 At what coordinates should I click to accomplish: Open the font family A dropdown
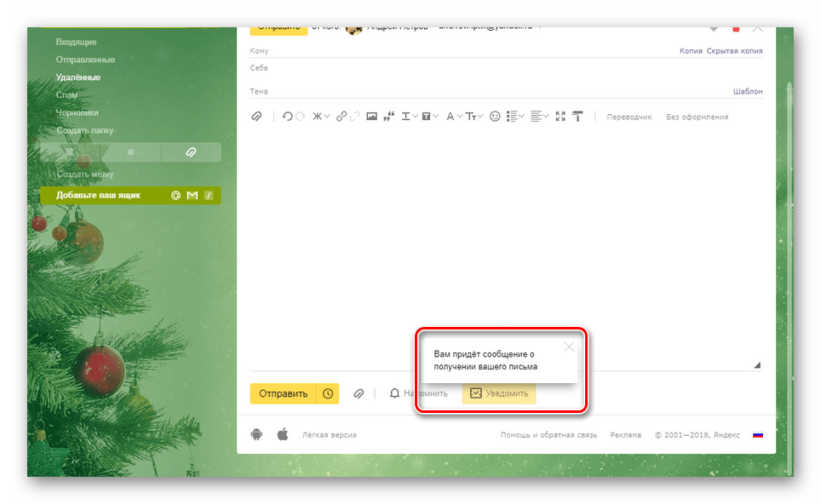tap(454, 116)
